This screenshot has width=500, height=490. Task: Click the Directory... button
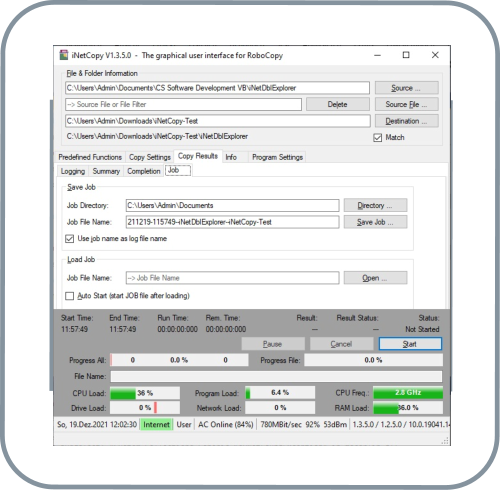375,205
